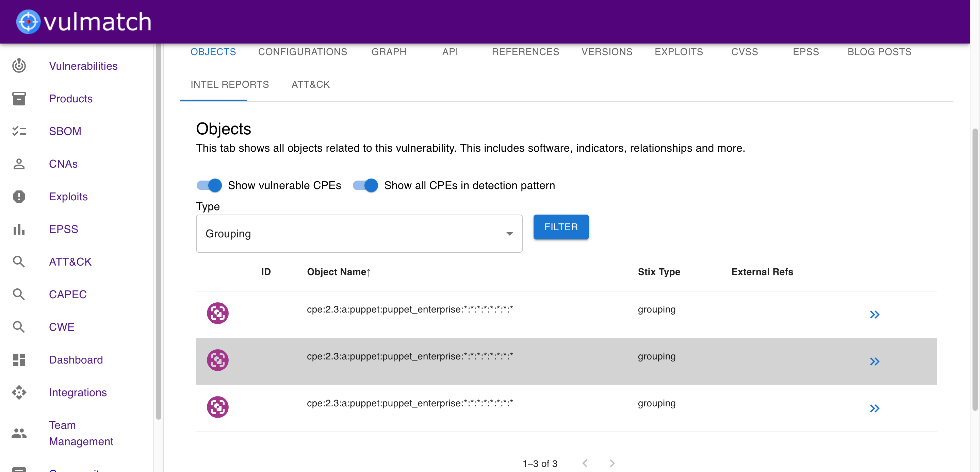The width and height of the screenshot is (980, 472).
Task: Switch to the Configurations tab
Action: tap(303, 52)
